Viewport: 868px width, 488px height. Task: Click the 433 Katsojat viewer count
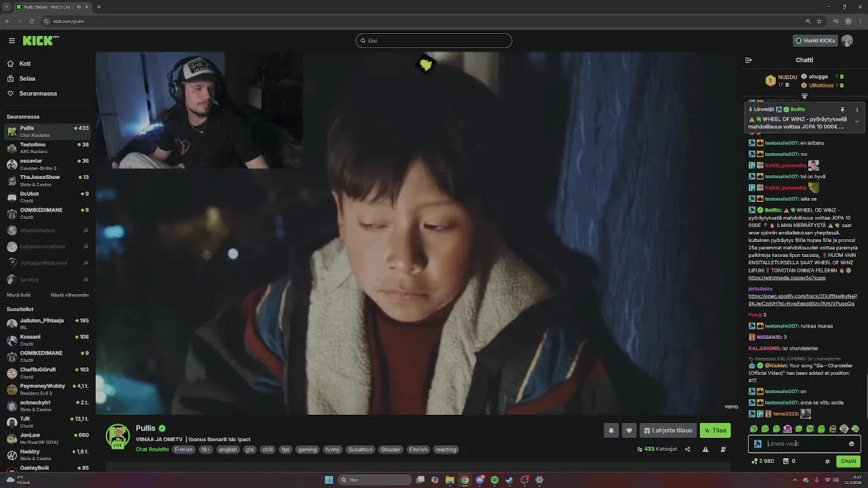coord(657,449)
